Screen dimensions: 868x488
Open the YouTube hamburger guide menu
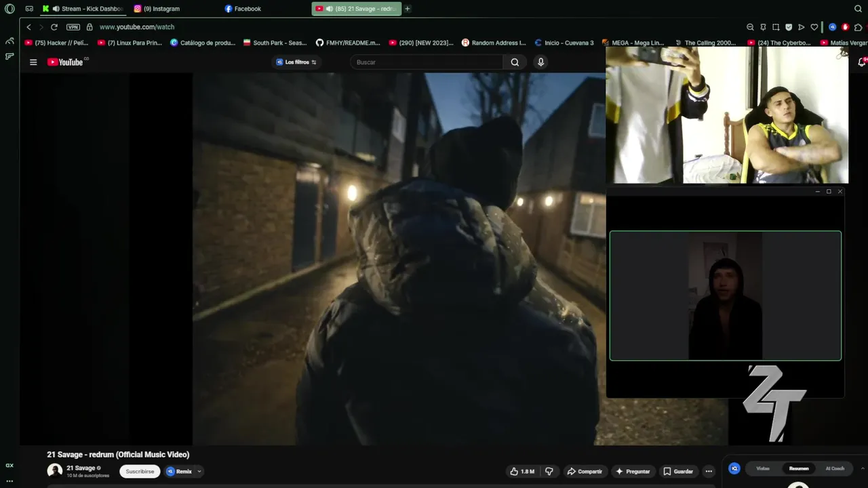tap(33, 62)
